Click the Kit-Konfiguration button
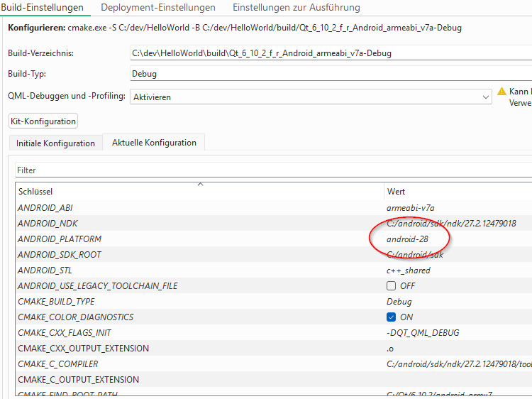Screen dimensions: 532x399 [43, 121]
